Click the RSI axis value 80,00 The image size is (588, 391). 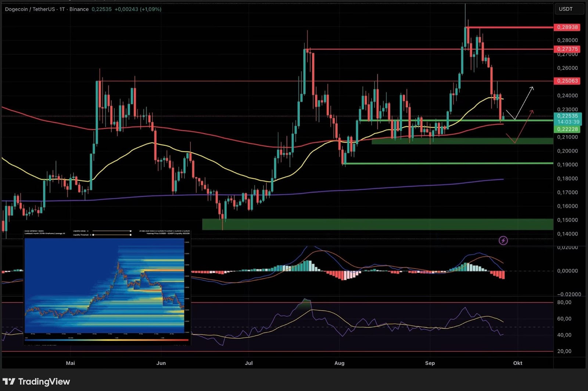pyautogui.click(x=564, y=302)
